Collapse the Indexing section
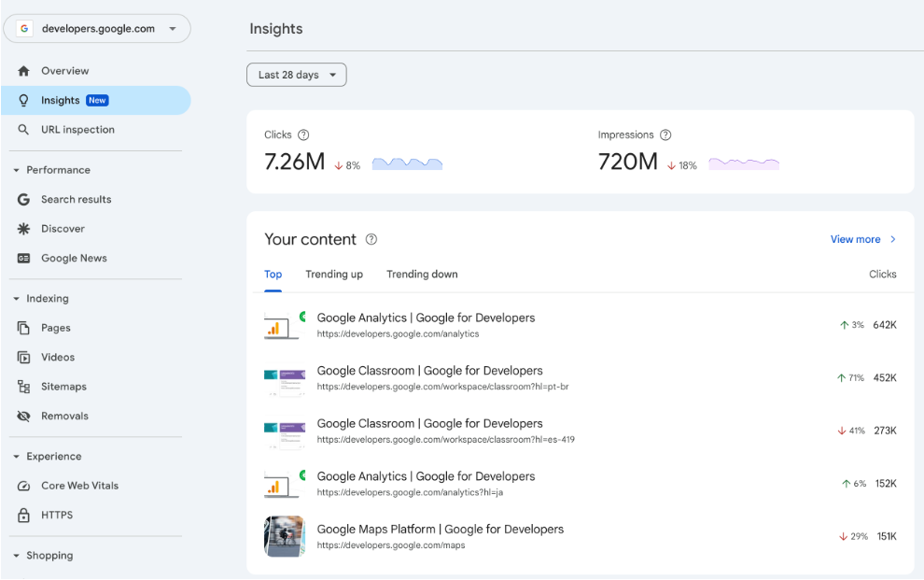 16,299
